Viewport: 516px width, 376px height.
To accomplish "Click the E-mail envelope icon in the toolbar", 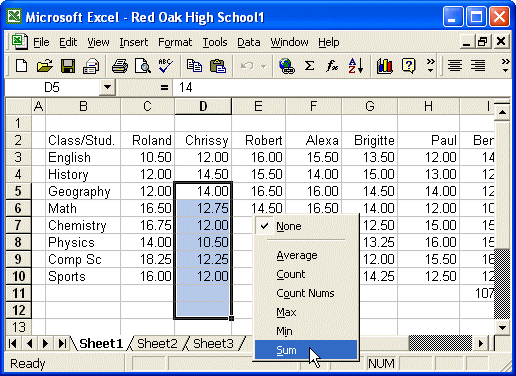I will pos(91,66).
